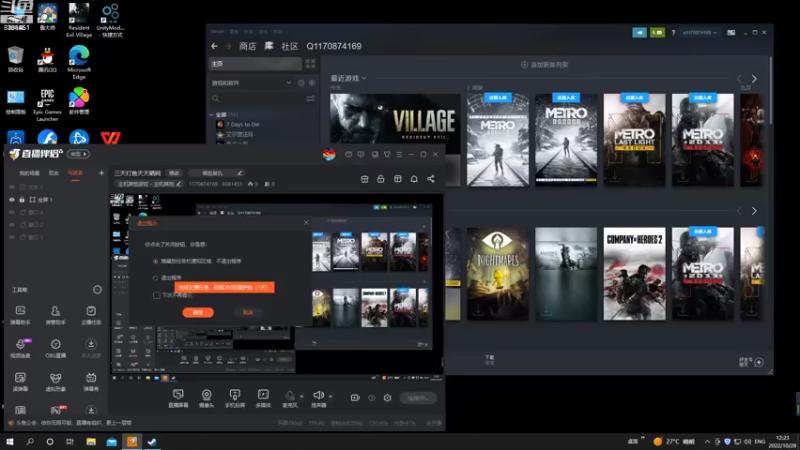Go back in Steam using back arrow
Viewport: 800px width, 450px height.
tap(214, 46)
